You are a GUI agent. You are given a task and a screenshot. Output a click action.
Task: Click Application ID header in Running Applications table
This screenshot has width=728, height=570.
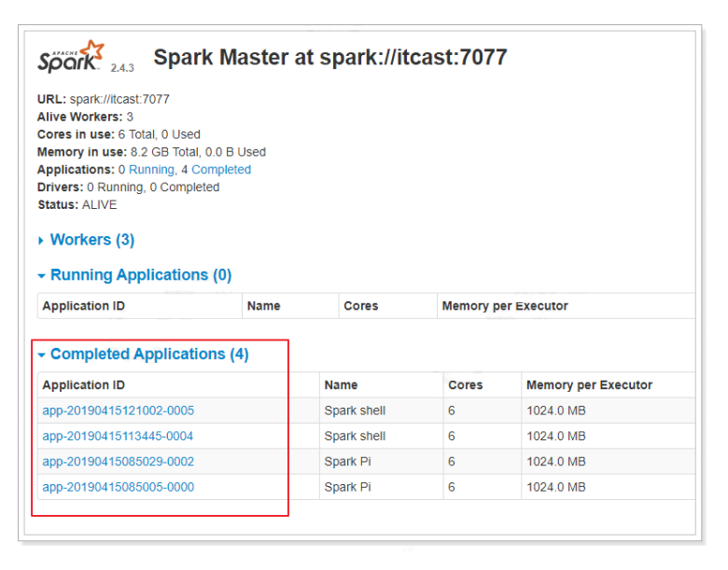pyautogui.click(x=84, y=306)
